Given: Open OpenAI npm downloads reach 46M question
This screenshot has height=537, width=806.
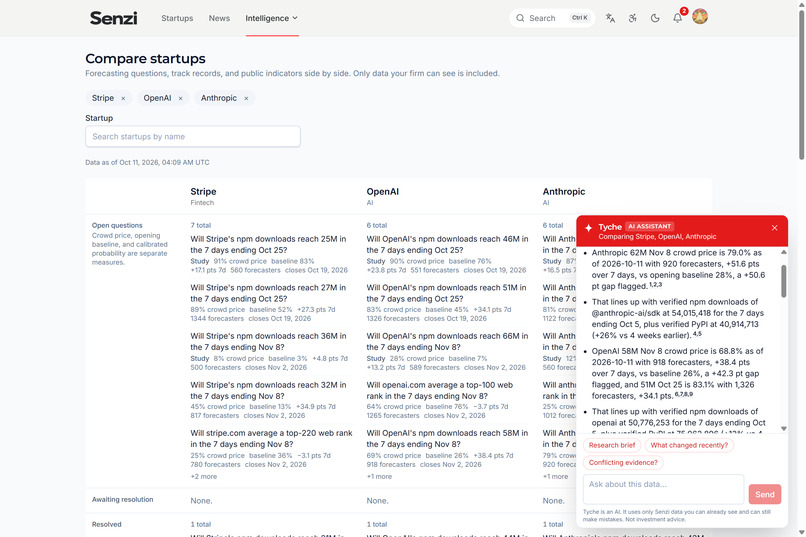Looking at the screenshot, I should pyautogui.click(x=447, y=245).
